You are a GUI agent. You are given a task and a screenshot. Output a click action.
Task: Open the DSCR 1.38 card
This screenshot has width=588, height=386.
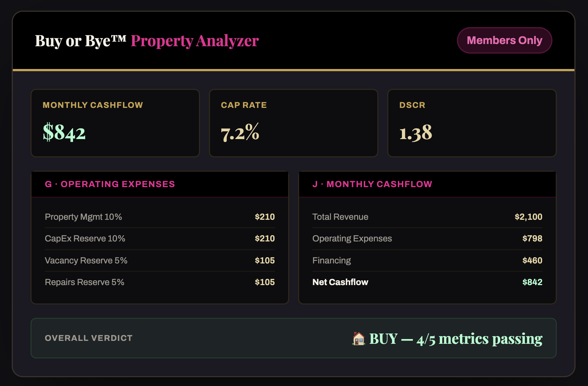point(472,123)
